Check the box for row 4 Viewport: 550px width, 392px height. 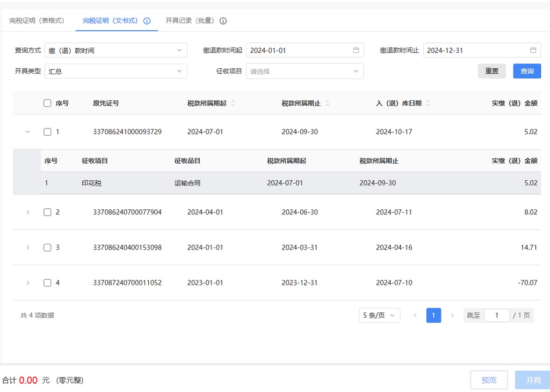point(47,283)
